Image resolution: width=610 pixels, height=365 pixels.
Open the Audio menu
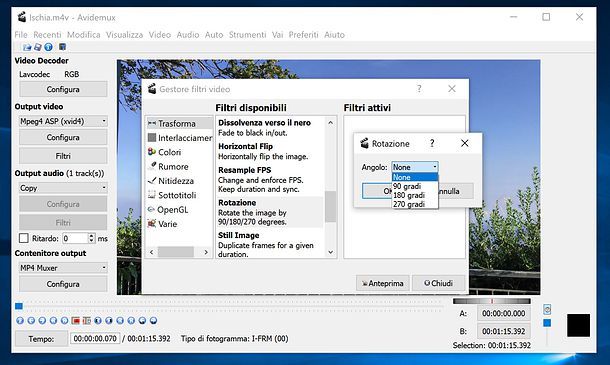[x=188, y=35]
